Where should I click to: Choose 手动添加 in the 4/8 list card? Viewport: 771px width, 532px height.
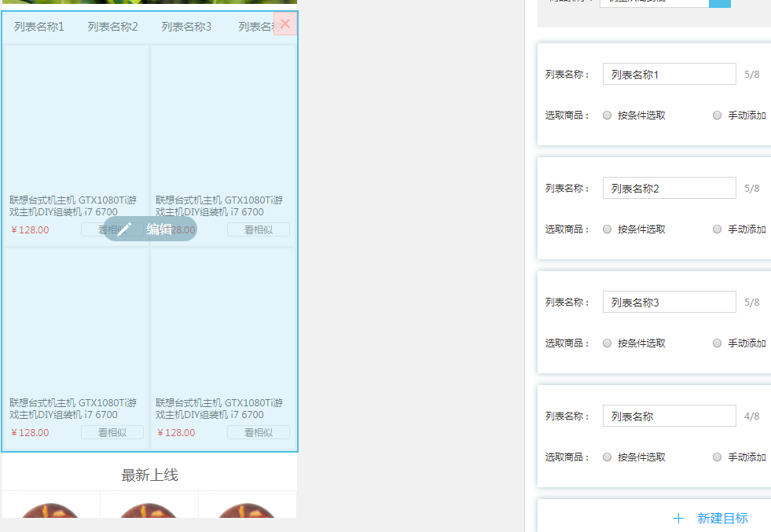tap(718, 457)
